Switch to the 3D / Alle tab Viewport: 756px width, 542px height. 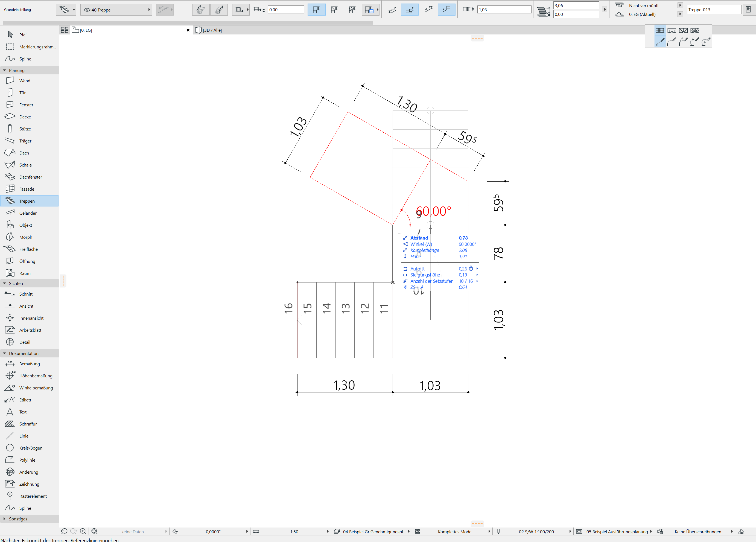tap(212, 30)
